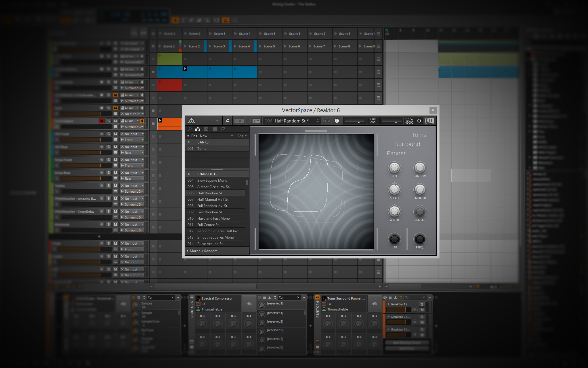Screen dimensions: 588x368
Task: Solo the amazing R... track
Action: [108, 199]
